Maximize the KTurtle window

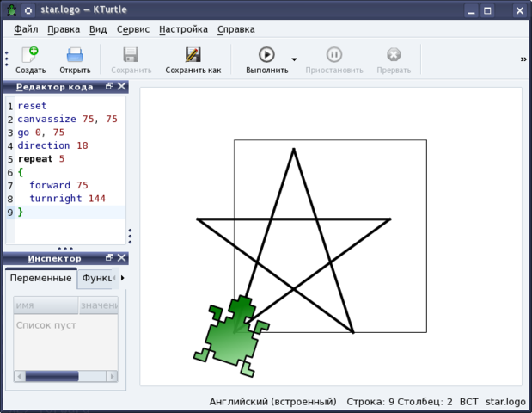tap(487, 11)
